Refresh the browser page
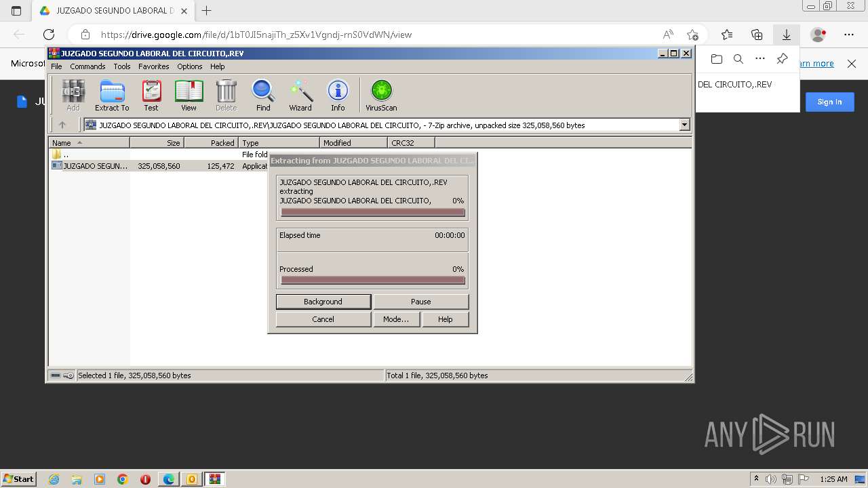868x488 pixels. [x=49, y=35]
